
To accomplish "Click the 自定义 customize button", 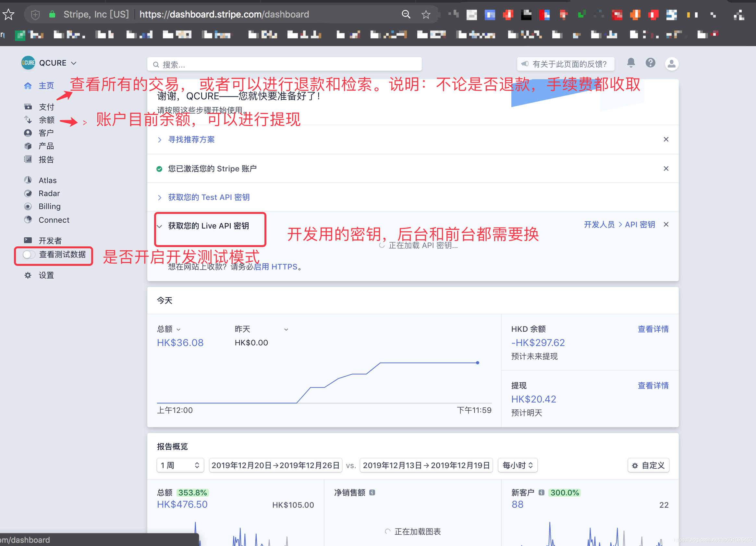I will pyautogui.click(x=648, y=465).
